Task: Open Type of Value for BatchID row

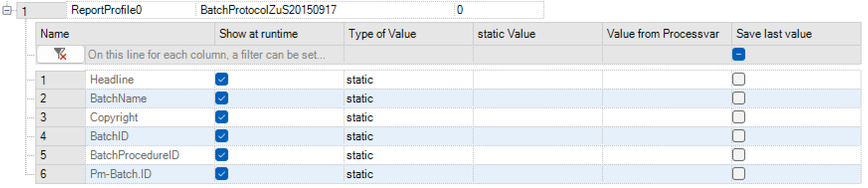Action: pyautogui.click(x=409, y=136)
